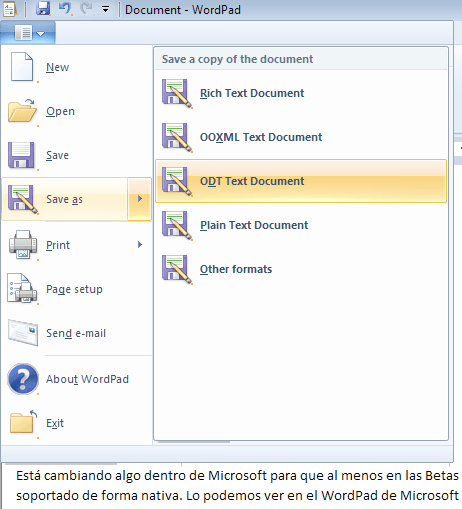Choose New from the application menu
Viewport: 462px width, 509px height.
coord(77,67)
